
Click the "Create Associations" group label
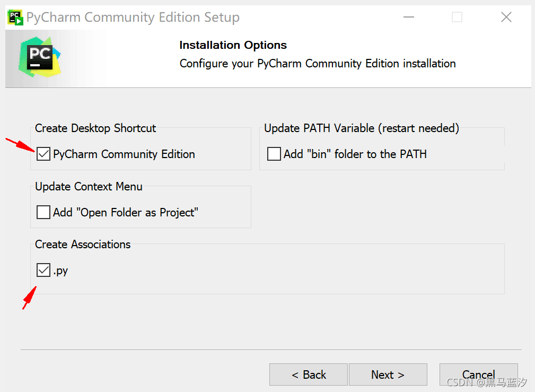83,245
